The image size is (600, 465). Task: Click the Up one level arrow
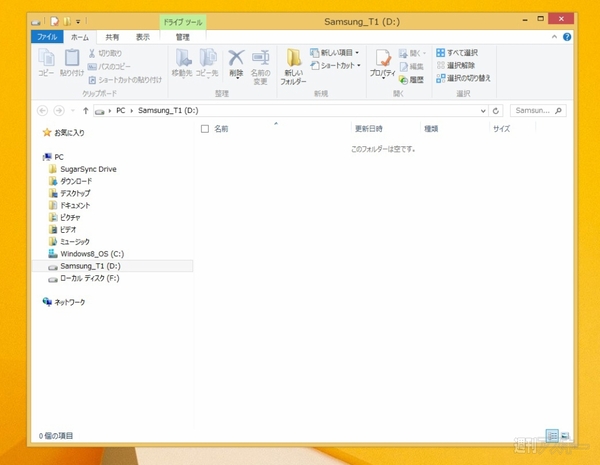click(x=85, y=111)
